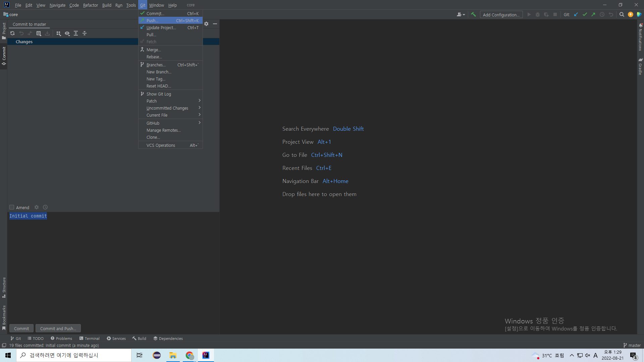Viewport: 644px width, 362px height.
Task: Open the Terminal tool window tab
Action: pos(90,338)
